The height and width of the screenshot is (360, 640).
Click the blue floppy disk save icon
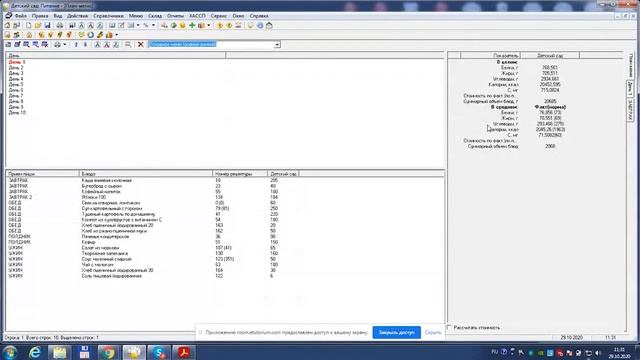pos(47,25)
